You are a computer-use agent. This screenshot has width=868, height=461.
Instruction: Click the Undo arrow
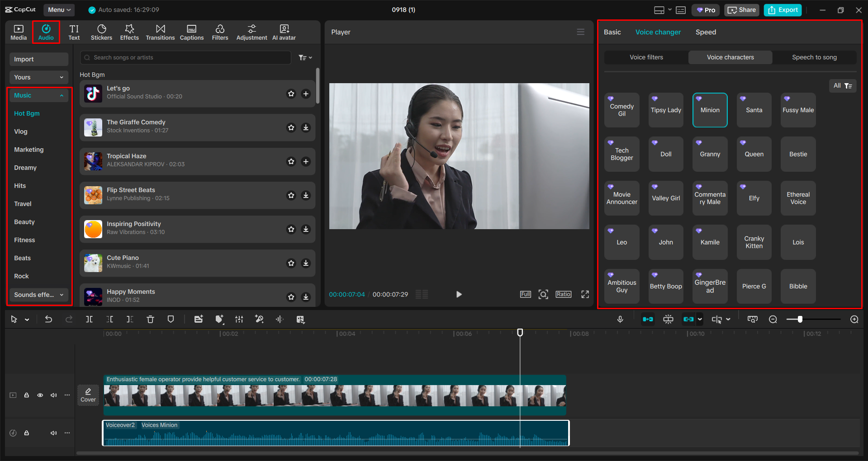[x=48, y=320]
